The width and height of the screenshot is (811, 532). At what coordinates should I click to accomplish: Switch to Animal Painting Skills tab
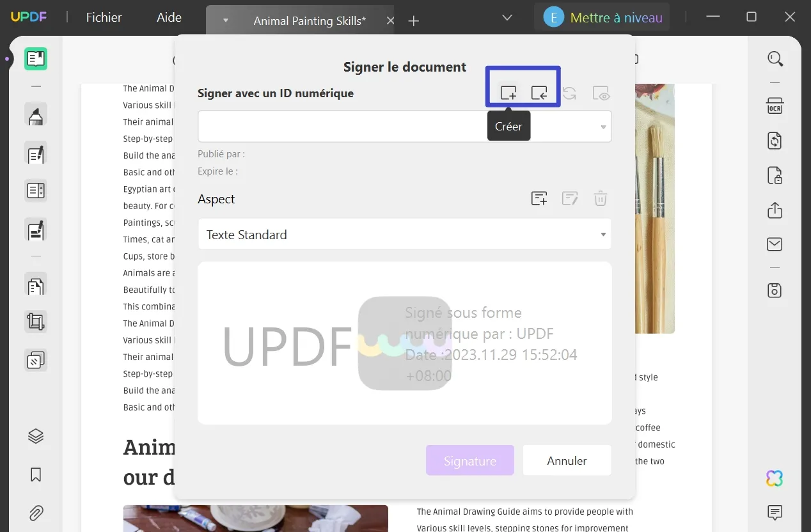pos(310,20)
